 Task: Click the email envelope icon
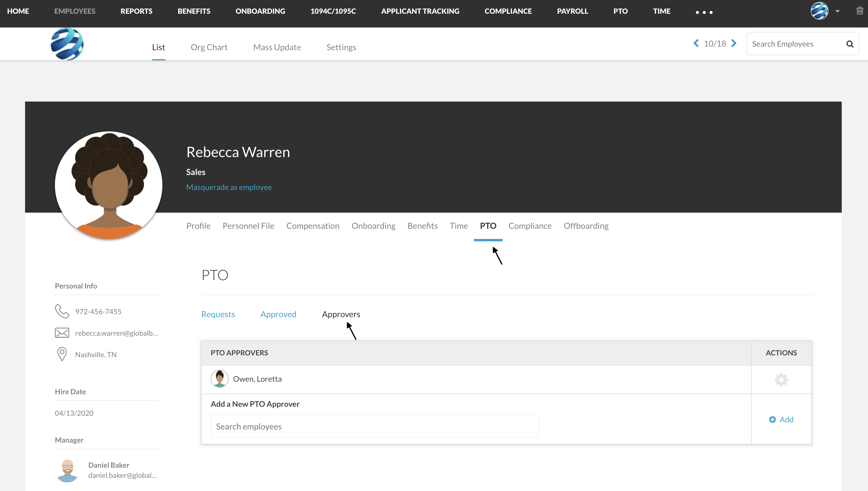tap(62, 333)
